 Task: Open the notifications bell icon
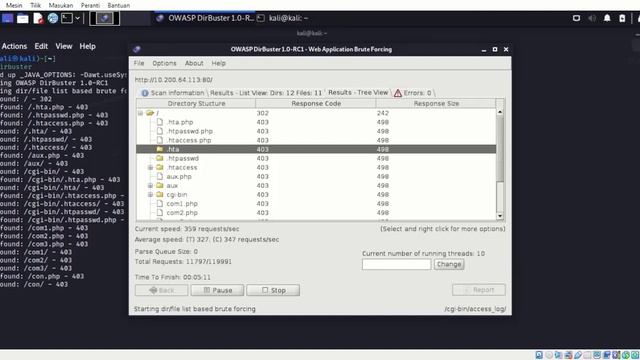pos(607,18)
